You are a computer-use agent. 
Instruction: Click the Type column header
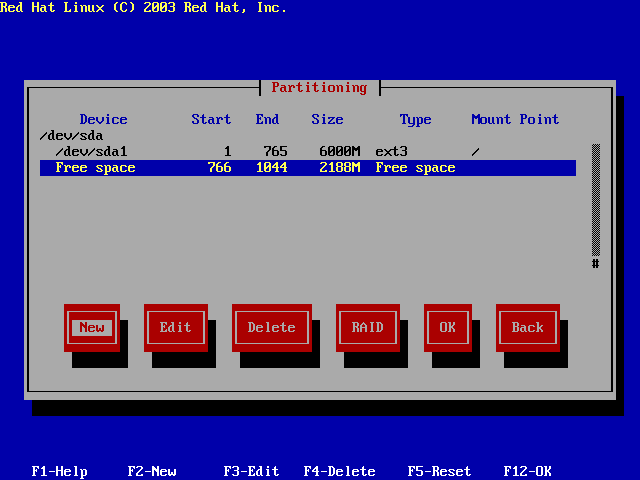point(416,120)
